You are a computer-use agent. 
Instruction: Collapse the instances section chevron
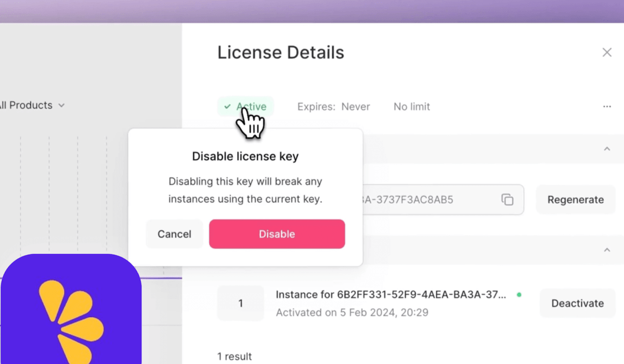coord(606,250)
